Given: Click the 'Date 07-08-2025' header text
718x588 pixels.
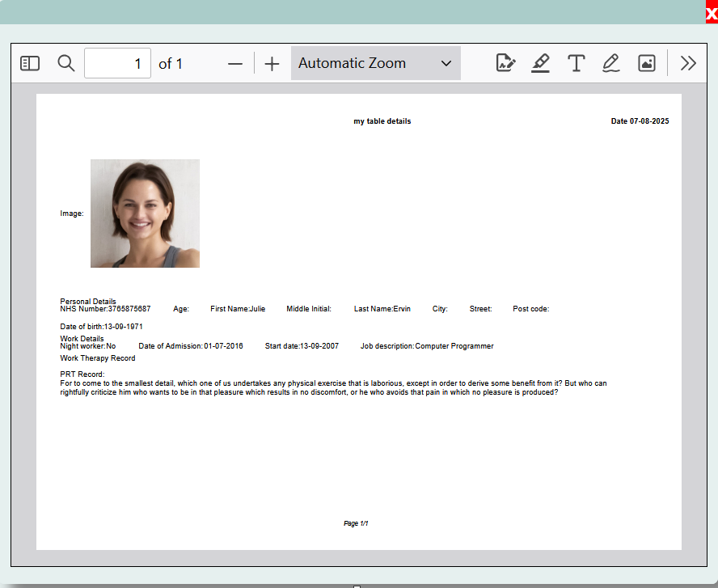Looking at the screenshot, I should point(640,121).
